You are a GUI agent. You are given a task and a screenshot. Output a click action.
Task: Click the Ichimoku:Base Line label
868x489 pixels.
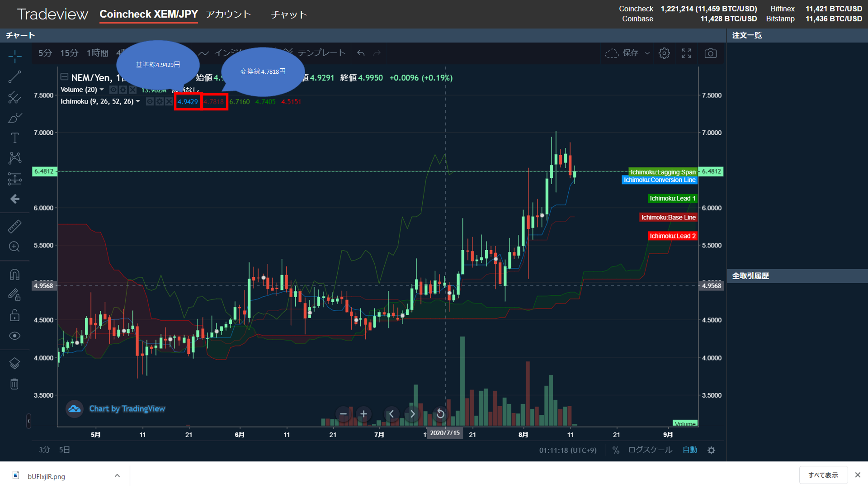tap(668, 218)
